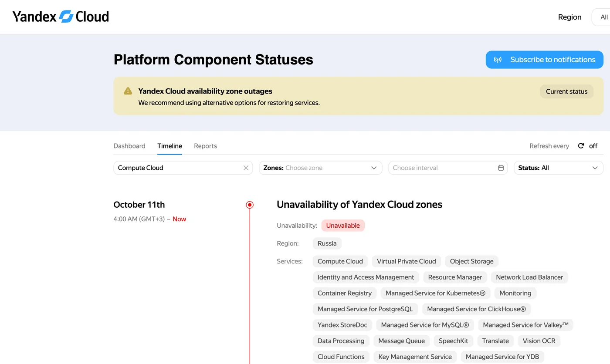The height and width of the screenshot is (364, 610).
Task: Select Managed Service for MySQL tag
Action: pyautogui.click(x=425, y=325)
